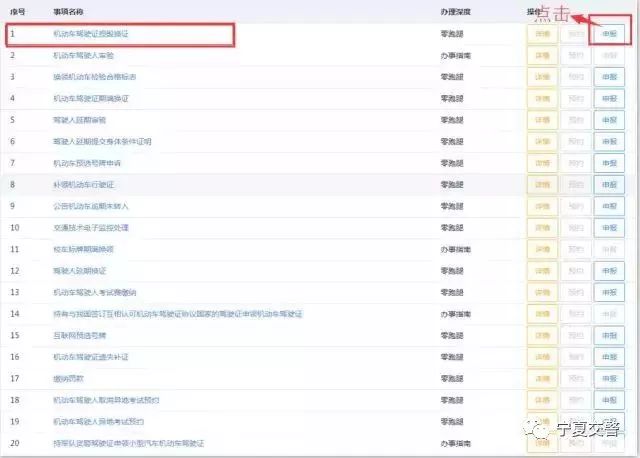Click 申报 button in row 10
640x458 pixels.
[609, 228]
